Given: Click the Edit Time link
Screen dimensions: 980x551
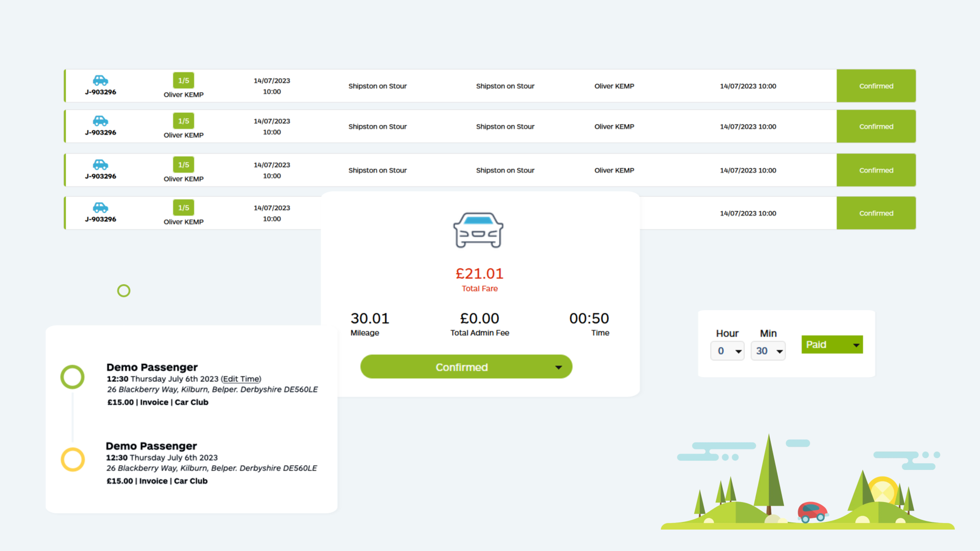Looking at the screenshot, I should tap(241, 379).
